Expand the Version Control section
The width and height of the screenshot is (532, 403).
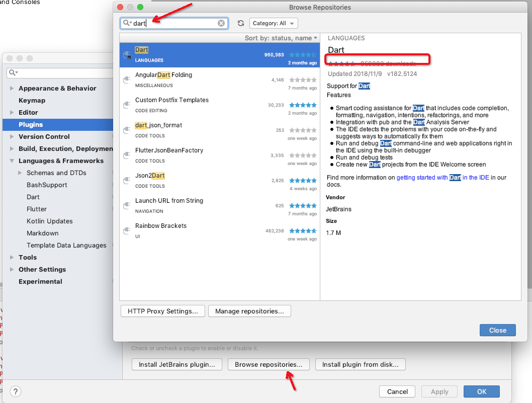pos(12,136)
